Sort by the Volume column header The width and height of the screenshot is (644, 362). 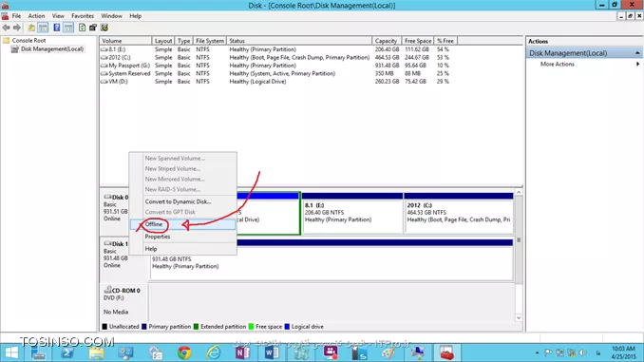click(125, 41)
